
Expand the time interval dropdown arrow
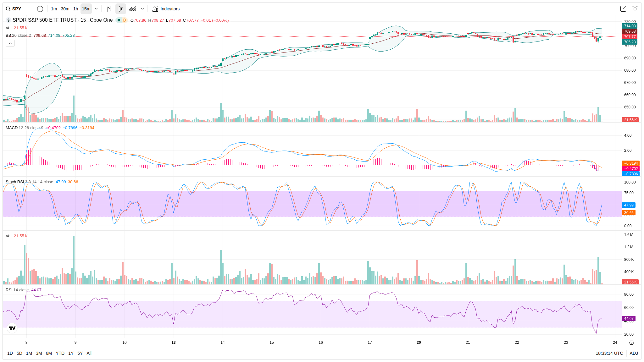(96, 9)
